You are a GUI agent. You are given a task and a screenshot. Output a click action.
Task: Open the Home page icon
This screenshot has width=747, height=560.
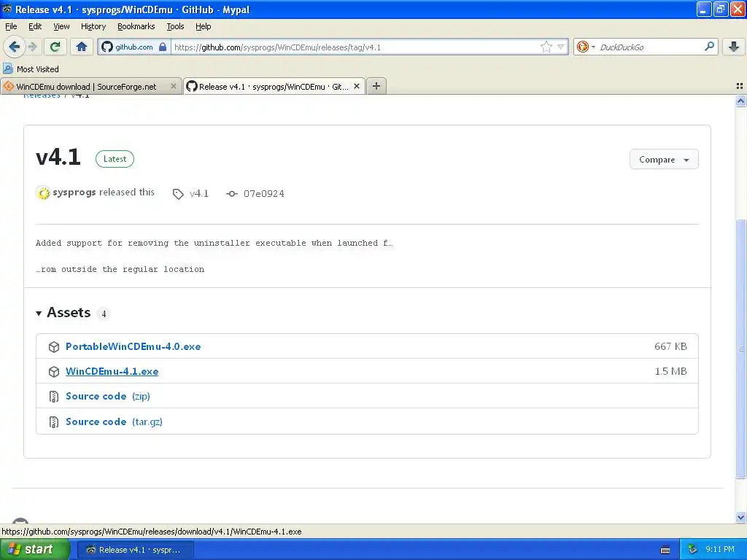82,47
